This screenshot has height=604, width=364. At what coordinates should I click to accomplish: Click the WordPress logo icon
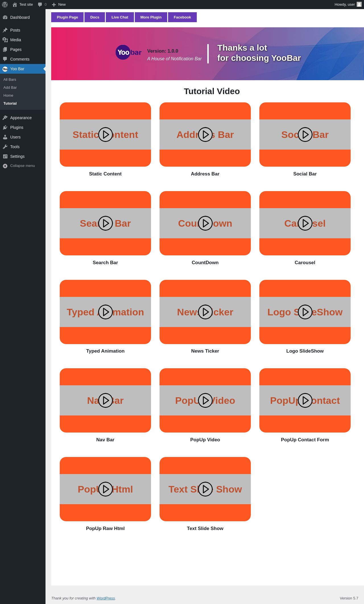pos(5,5)
